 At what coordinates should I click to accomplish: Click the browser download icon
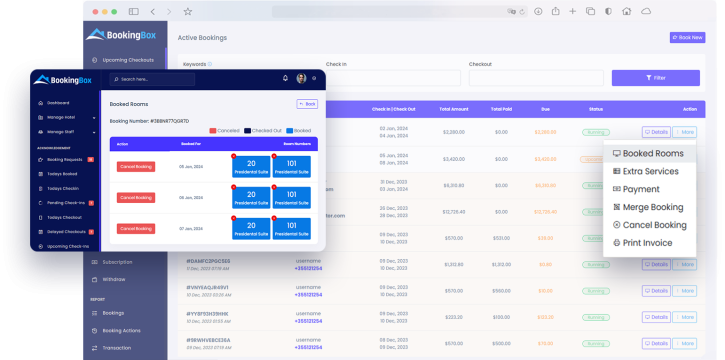coord(538,12)
